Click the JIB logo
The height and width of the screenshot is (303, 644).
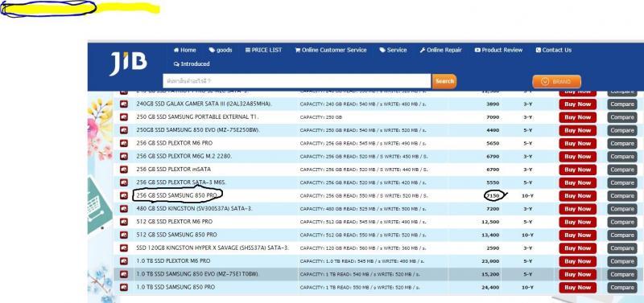coord(128,63)
